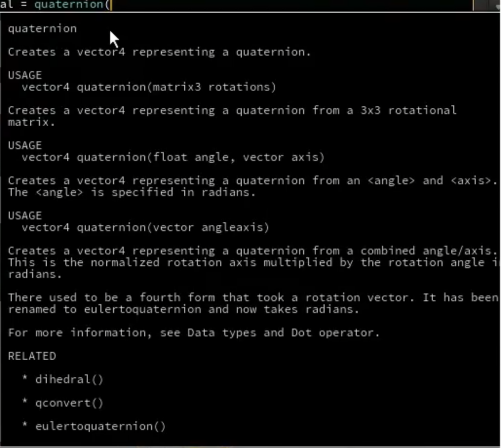The image size is (501, 448).
Task: Open the eulertoquaternion() related function link
Action: (x=100, y=426)
